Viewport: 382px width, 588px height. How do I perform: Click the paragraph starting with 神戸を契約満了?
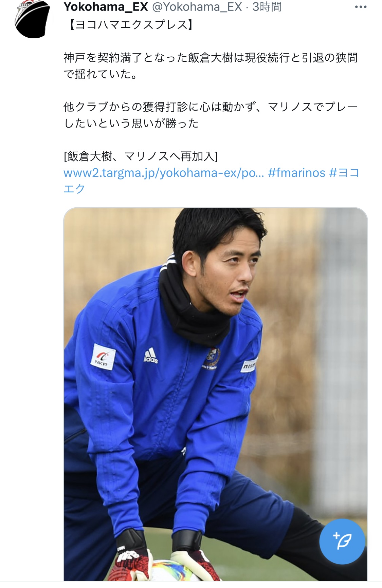211,66
